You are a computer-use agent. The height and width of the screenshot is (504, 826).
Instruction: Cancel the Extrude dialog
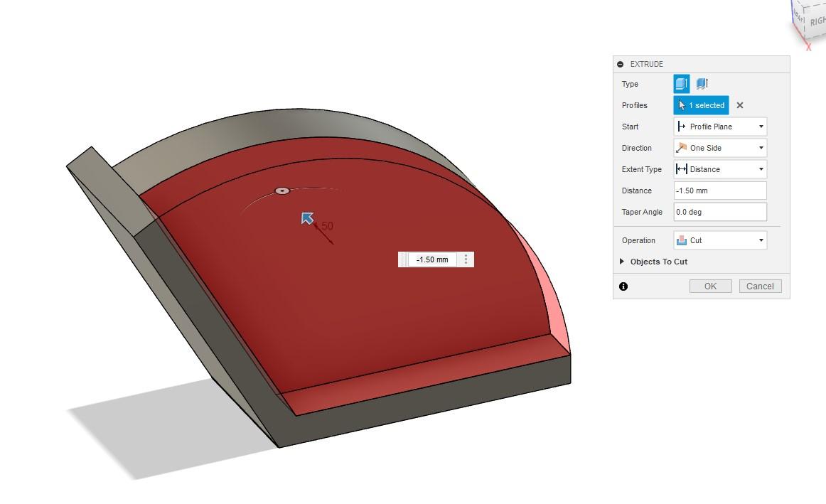pyautogui.click(x=760, y=286)
